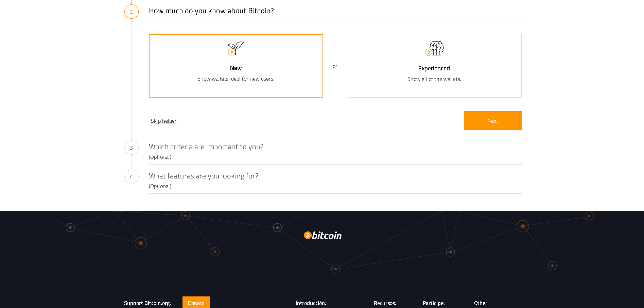Screen dimensions: 644x308
Task: Collapse 'How much do you know about Bitcoin?' heading
Action: tap(211, 11)
